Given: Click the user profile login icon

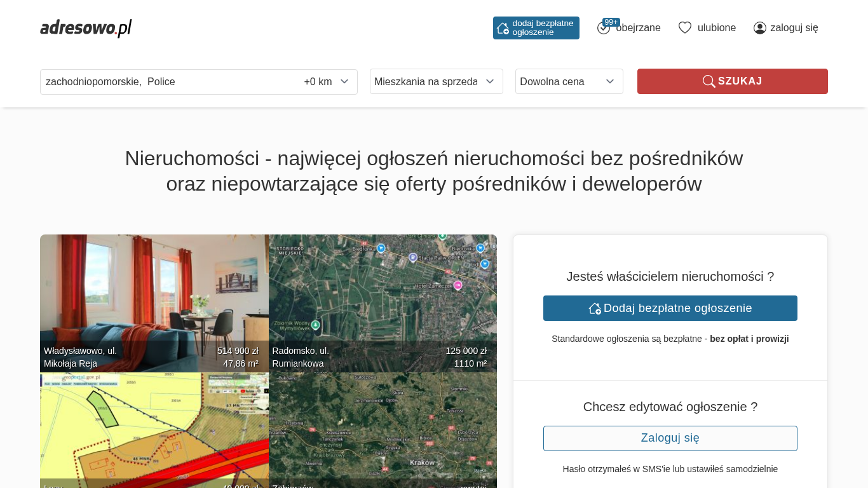Looking at the screenshot, I should (x=759, y=28).
